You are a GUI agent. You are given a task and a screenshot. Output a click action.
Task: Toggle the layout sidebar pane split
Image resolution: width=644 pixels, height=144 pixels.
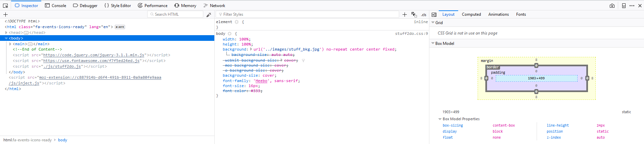point(434,15)
